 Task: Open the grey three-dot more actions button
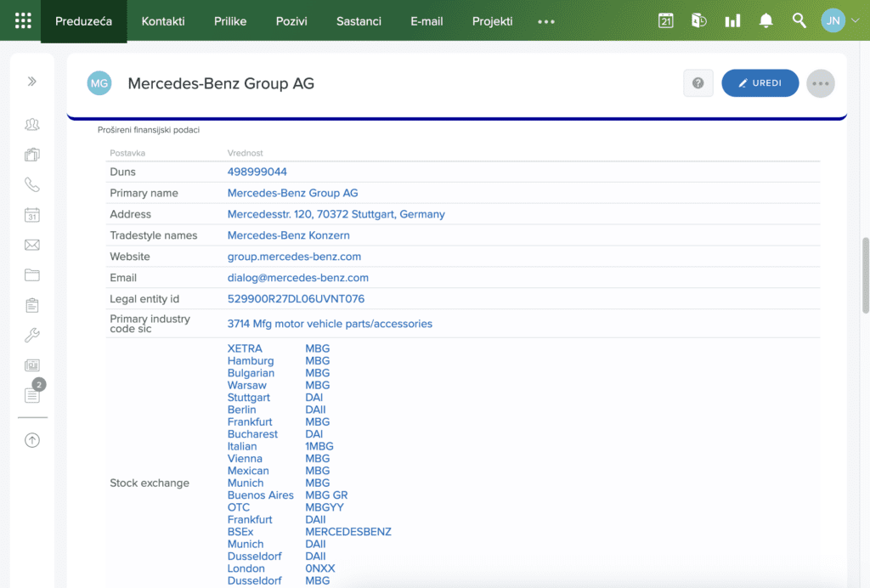pos(821,84)
